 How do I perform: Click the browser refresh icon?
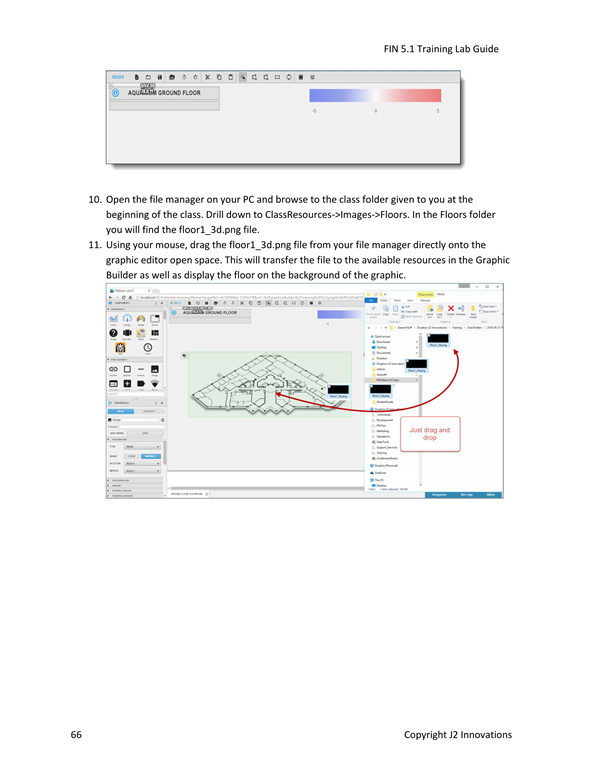(x=124, y=297)
